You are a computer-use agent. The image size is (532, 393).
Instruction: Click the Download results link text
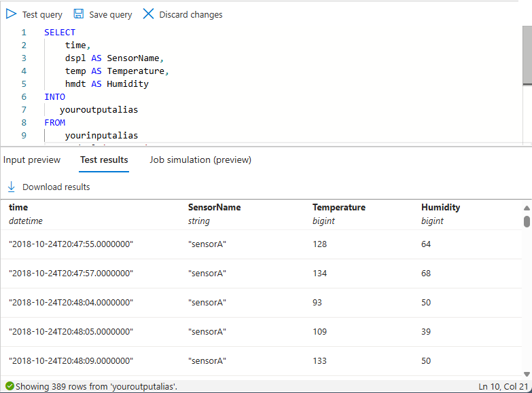[x=56, y=187]
